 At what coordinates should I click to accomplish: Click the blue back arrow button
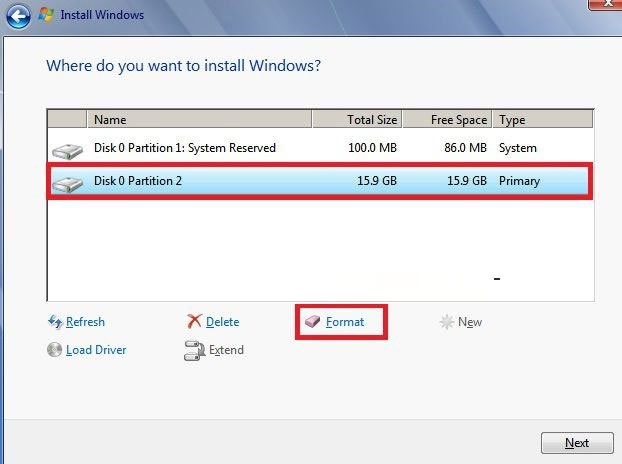point(18,16)
